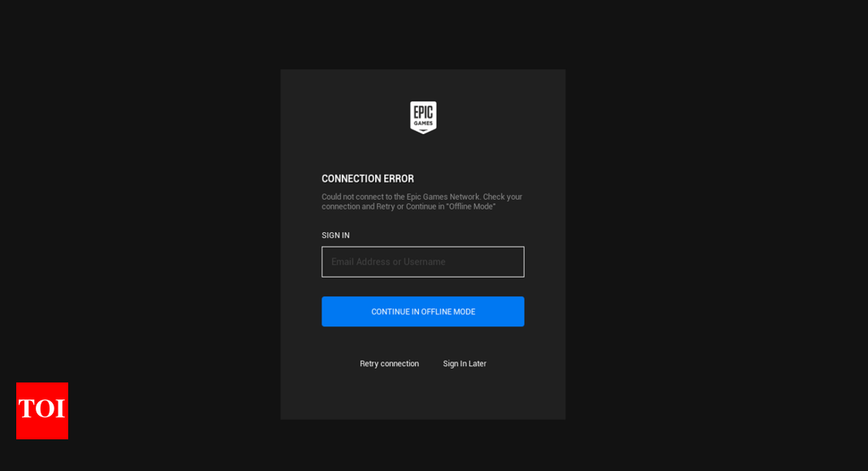Click black area beneath the sign-in panel

[x=423, y=445]
